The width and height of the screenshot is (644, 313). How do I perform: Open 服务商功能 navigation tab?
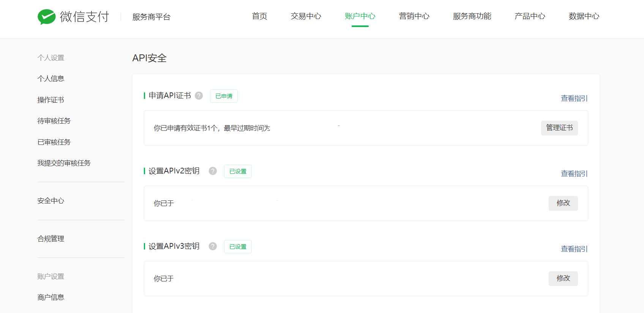point(472,16)
